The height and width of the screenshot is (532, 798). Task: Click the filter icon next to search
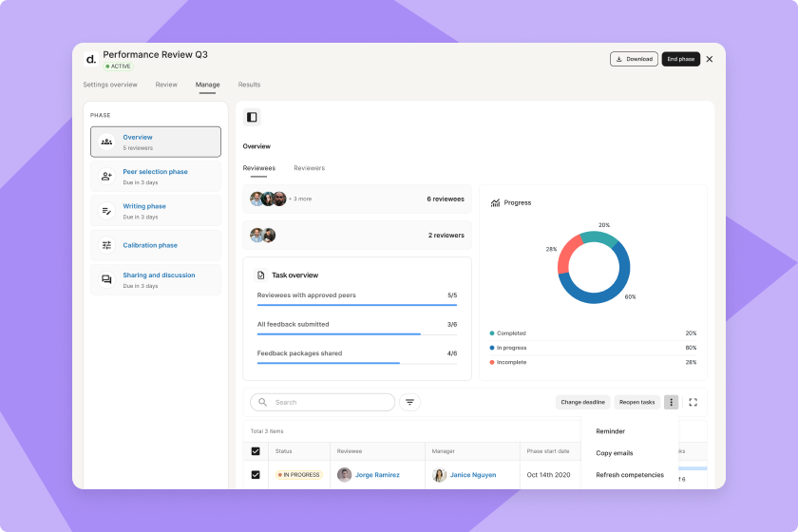[x=409, y=402]
